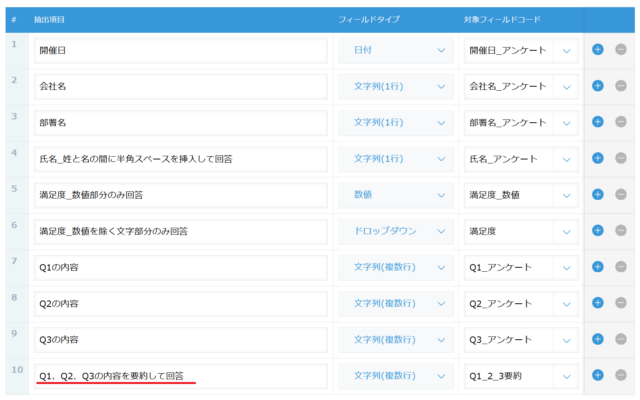Open field type dropdown for 会社名 row
The height and width of the screenshot is (400, 640).
[x=396, y=87]
